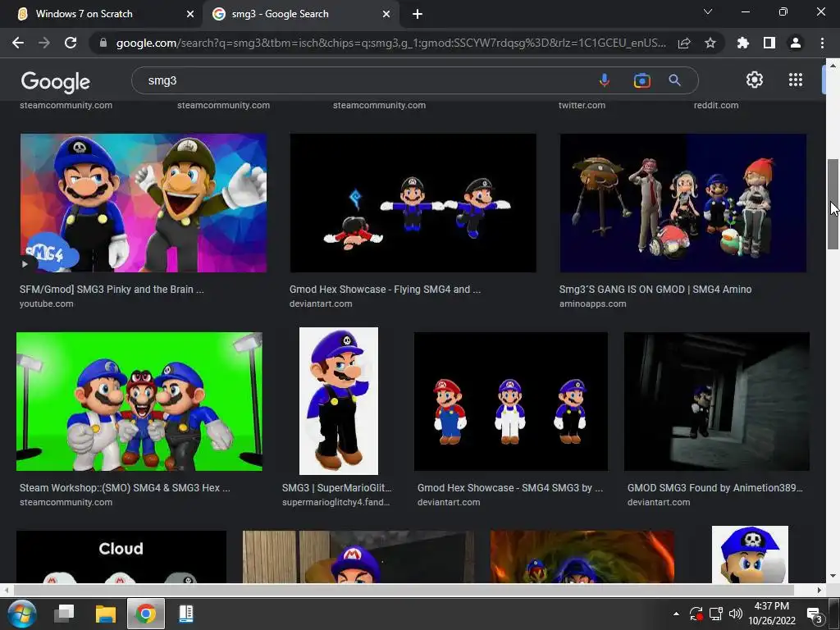Open the SuperMarioGlitchy wiki SMG3 image
This screenshot has width=840, height=630.
(x=339, y=401)
